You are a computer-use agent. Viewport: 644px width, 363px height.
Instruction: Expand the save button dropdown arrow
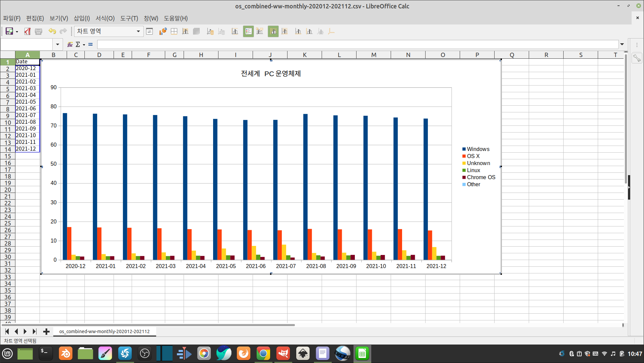coord(17,32)
